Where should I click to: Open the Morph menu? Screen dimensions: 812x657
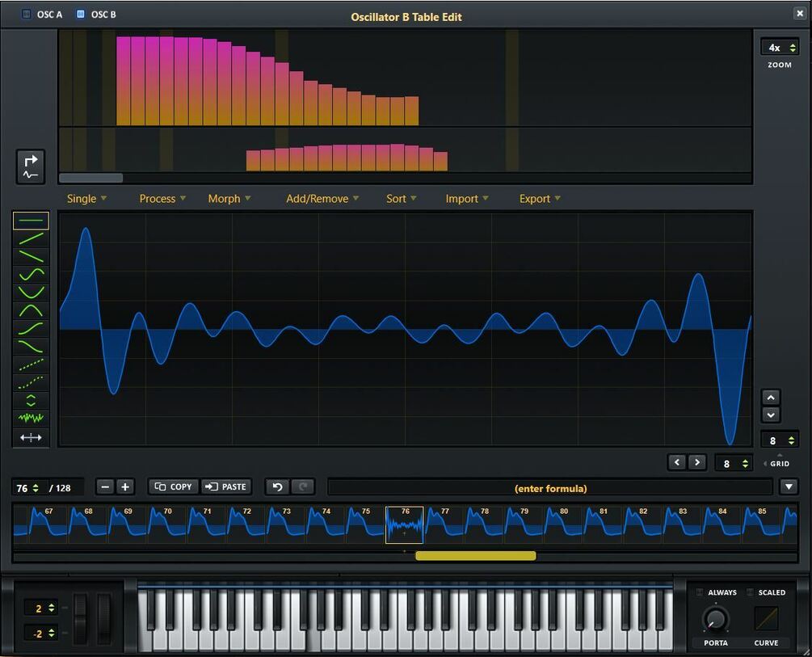(229, 199)
